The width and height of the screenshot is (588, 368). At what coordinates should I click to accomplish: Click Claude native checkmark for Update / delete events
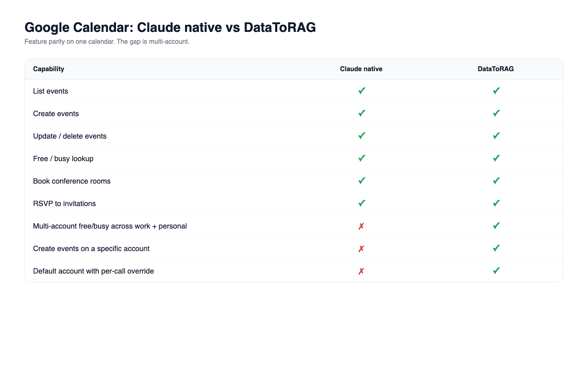coord(361,136)
